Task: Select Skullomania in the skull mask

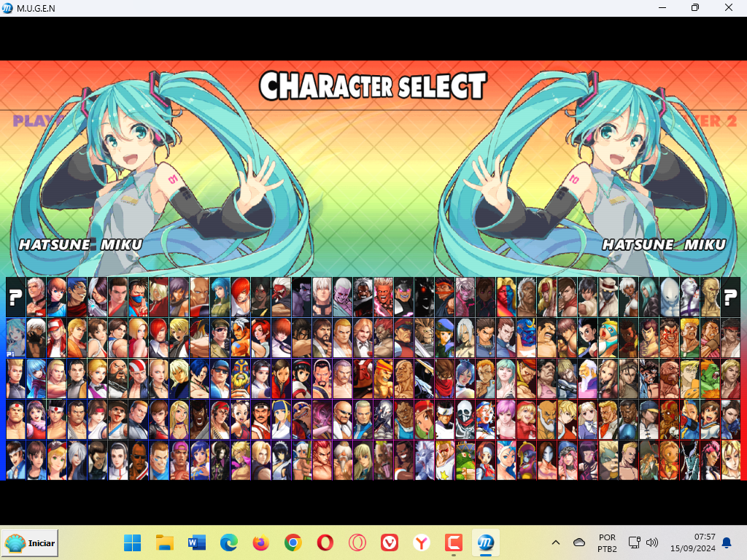Action: coord(465,420)
